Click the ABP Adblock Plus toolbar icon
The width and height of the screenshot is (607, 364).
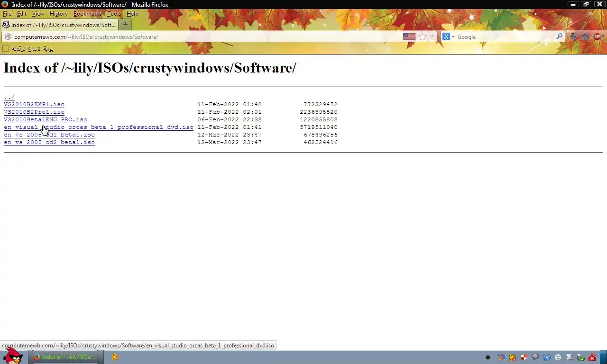[597, 37]
